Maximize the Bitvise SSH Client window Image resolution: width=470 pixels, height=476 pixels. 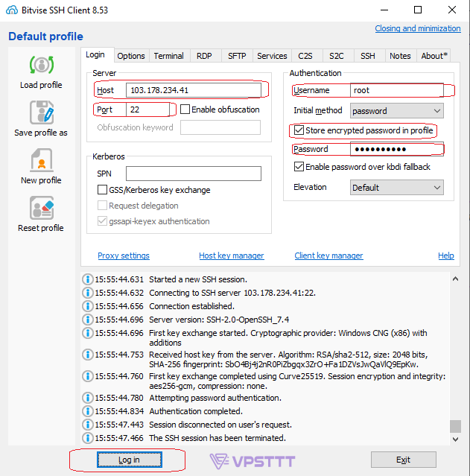click(418, 10)
